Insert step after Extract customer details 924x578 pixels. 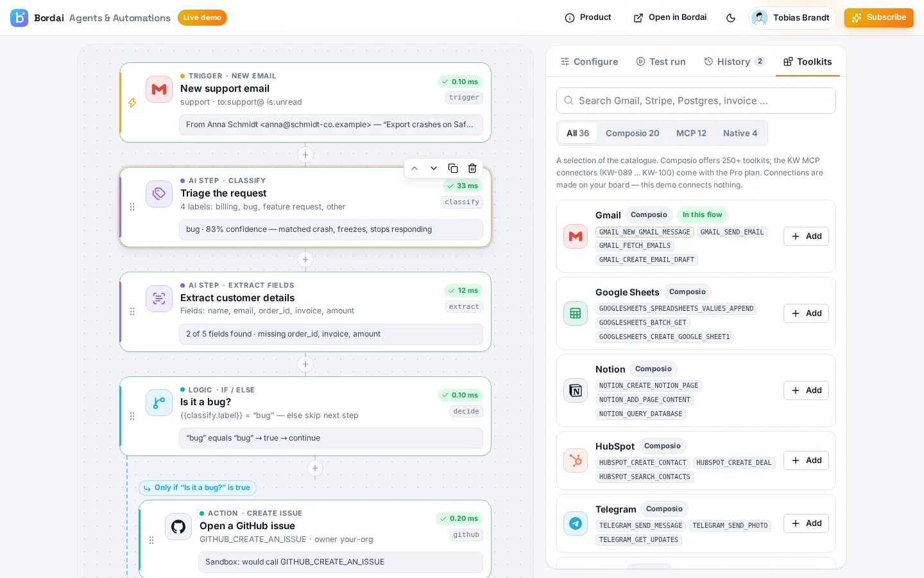point(305,364)
